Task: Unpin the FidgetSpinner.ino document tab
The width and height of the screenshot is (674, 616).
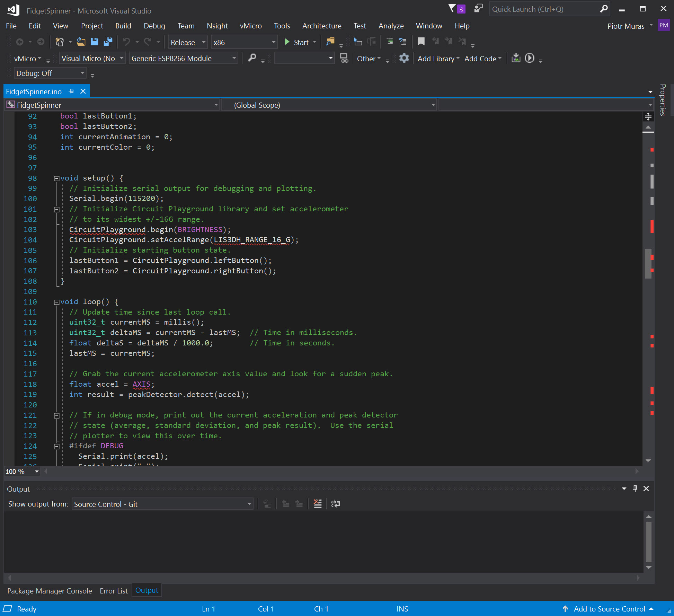Action: coord(71,91)
